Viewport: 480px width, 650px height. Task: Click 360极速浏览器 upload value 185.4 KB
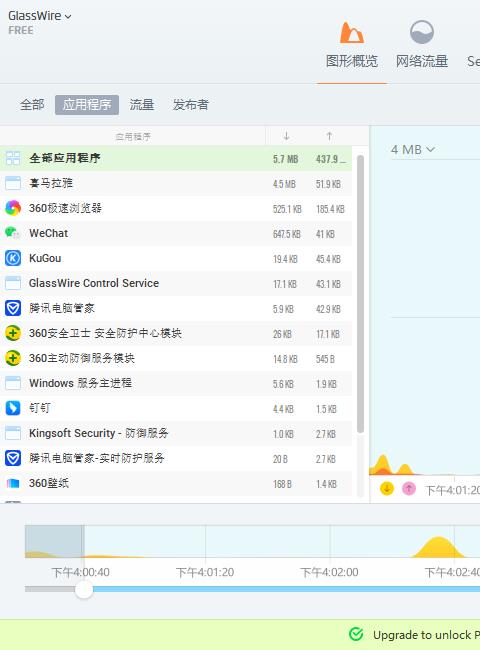(330, 209)
